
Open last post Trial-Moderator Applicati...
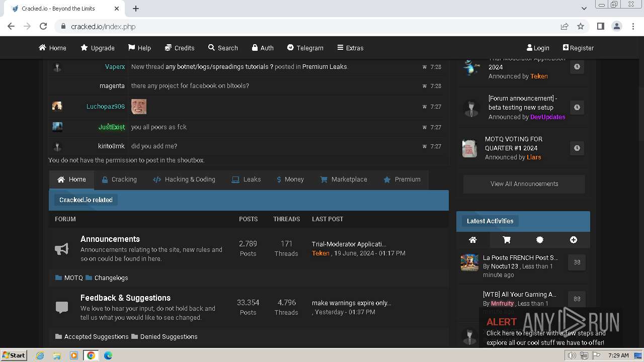pyautogui.click(x=349, y=244)
